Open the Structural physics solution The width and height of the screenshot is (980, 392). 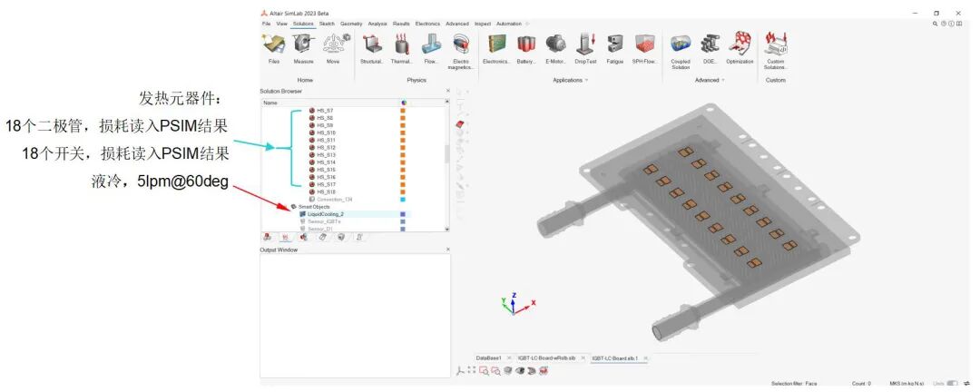[x=373, y=49]
